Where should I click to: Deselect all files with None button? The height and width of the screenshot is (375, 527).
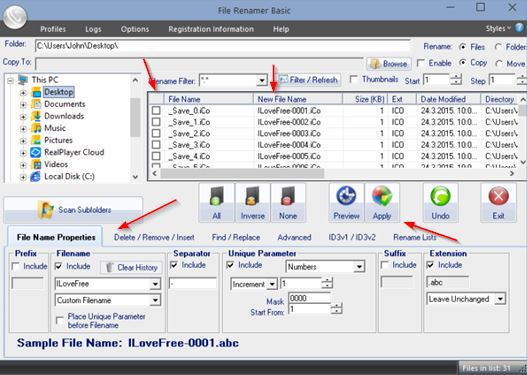pyautogui.click(x=288, y=203)
